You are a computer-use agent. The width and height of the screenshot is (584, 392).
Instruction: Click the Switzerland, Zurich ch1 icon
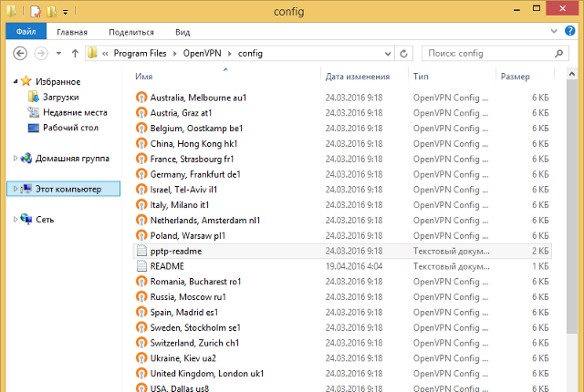click(x=141, y=343)
